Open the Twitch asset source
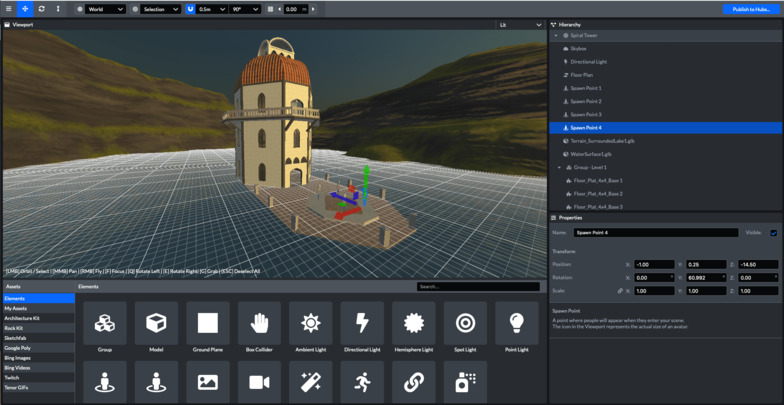The width and height of the screenshot is (784, 405). click(38, 378)
